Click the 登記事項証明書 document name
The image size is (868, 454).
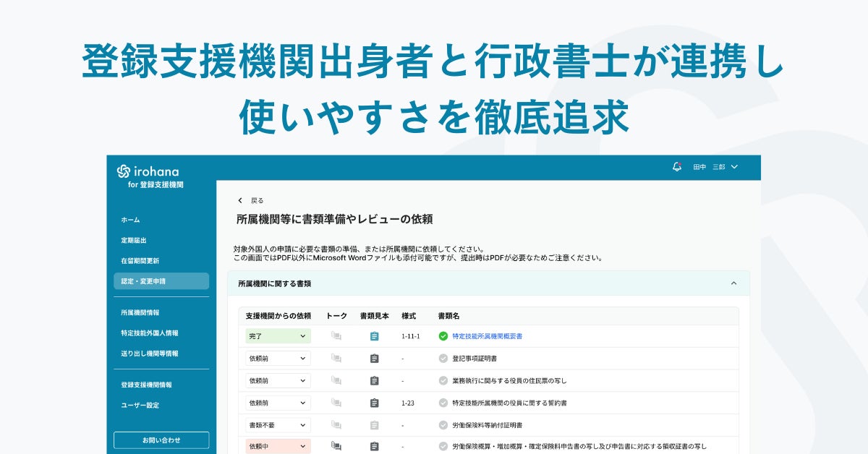point(475,359)
